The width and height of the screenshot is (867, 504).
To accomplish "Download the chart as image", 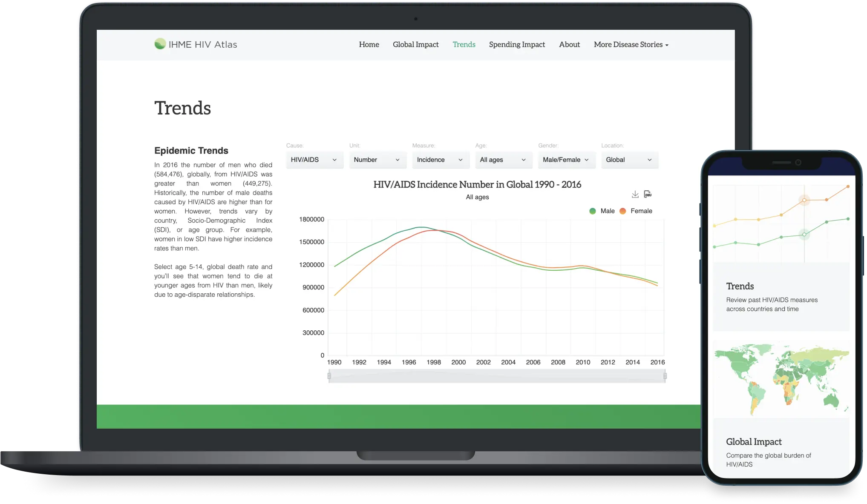I will (635, 194).
